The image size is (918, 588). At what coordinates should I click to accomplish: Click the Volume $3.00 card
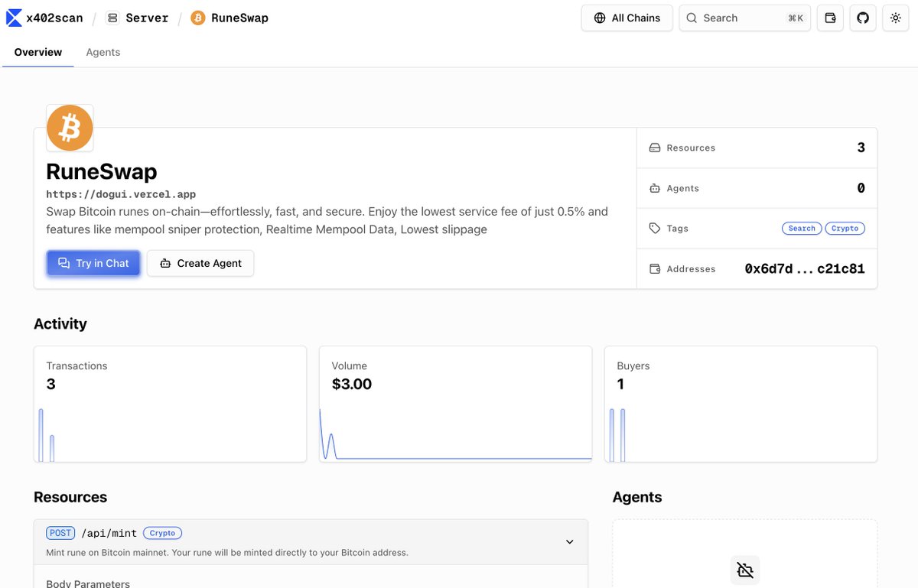point(455,404)
